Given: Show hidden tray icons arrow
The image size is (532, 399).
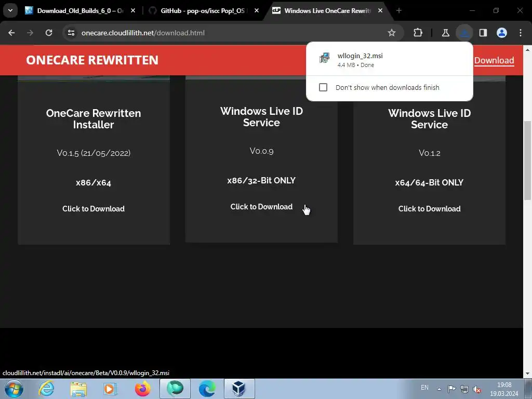Looking at the screenshot, I should pos(440,389).
